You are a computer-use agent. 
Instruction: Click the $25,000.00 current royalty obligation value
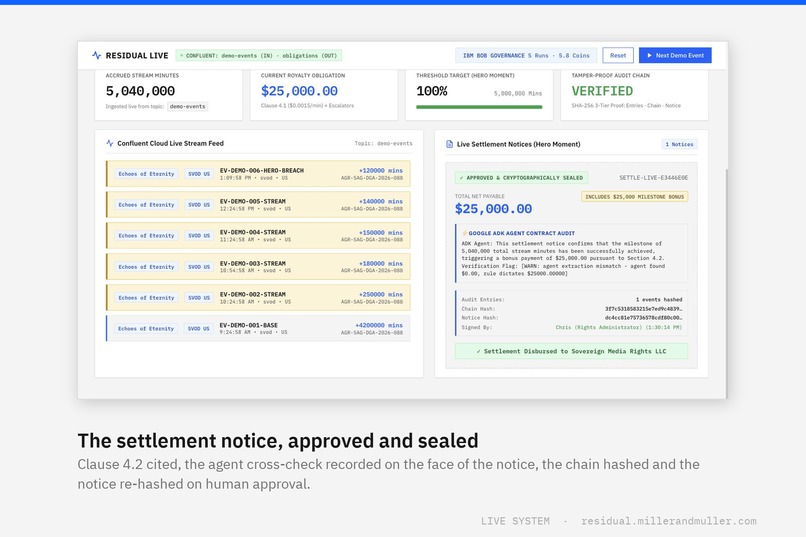tap(299, 91)
